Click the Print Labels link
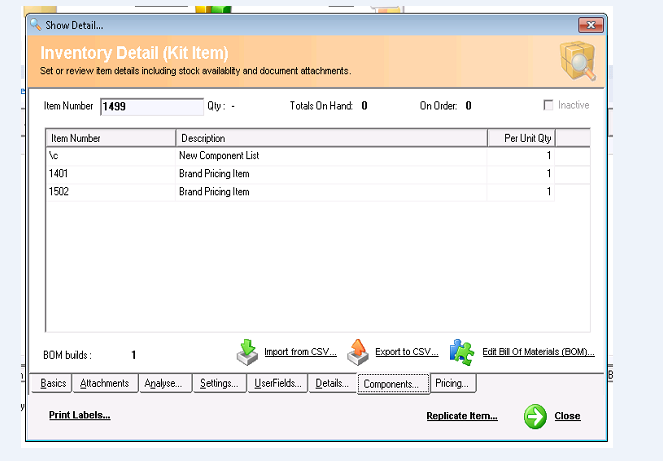Image resolution: width=663 pixels, height=461 pixels. pyautogui.click(x=79, y=415)
